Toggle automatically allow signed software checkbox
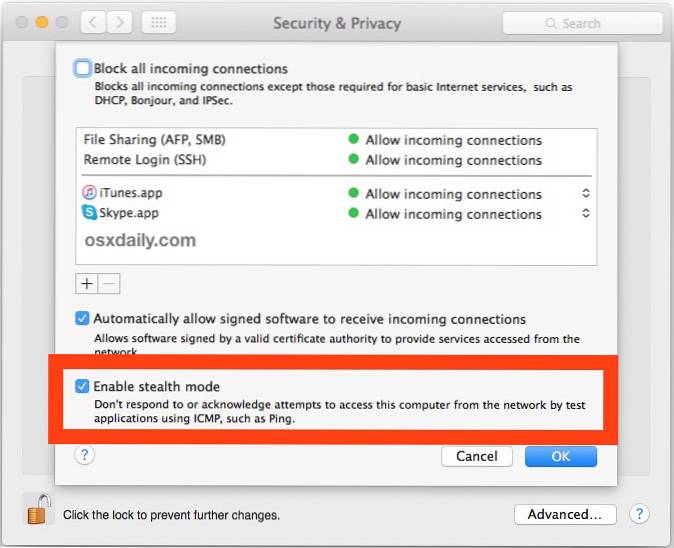Screen dimensions: 674x548 click(x=82, y=319)
